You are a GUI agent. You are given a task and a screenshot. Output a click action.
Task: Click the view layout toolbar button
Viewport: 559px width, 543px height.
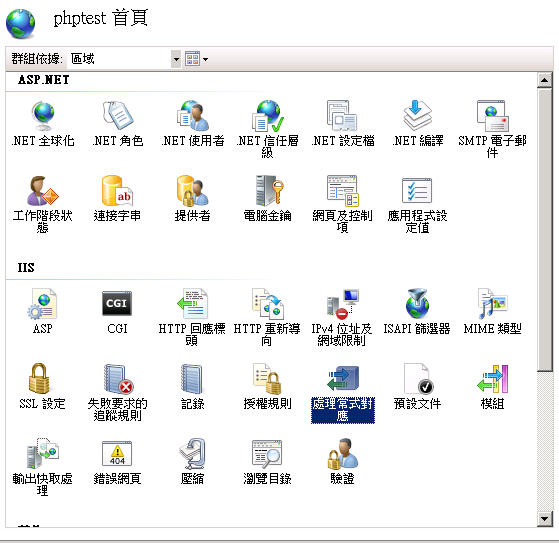[192, 59]
